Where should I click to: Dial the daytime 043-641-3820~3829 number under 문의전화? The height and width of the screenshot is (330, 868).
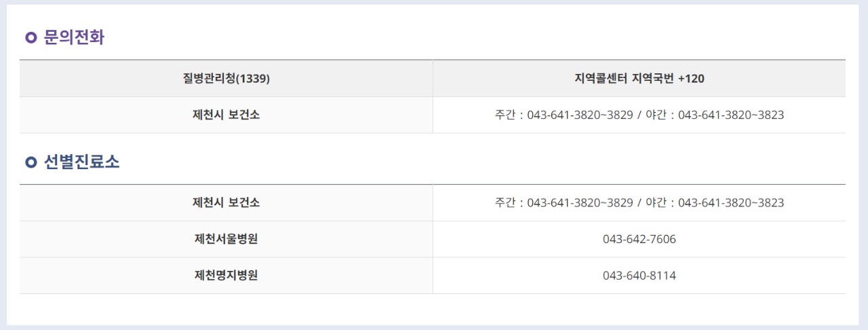(x=580, y=115)
